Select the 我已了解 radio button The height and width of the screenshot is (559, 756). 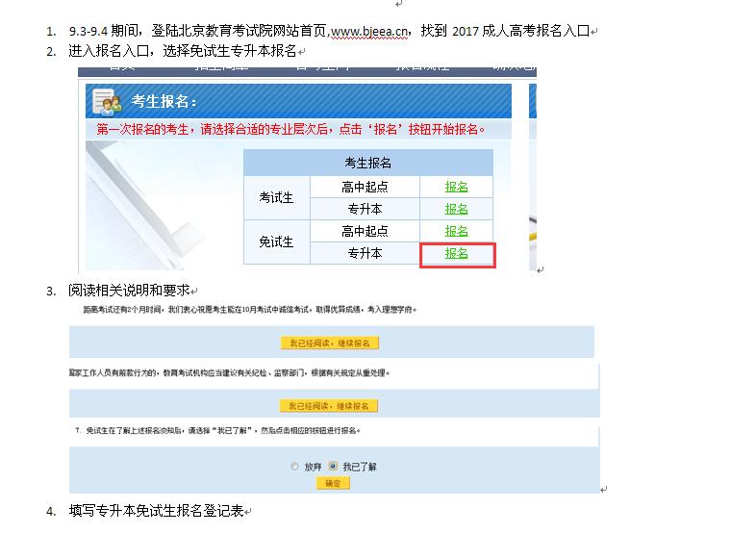333,466
